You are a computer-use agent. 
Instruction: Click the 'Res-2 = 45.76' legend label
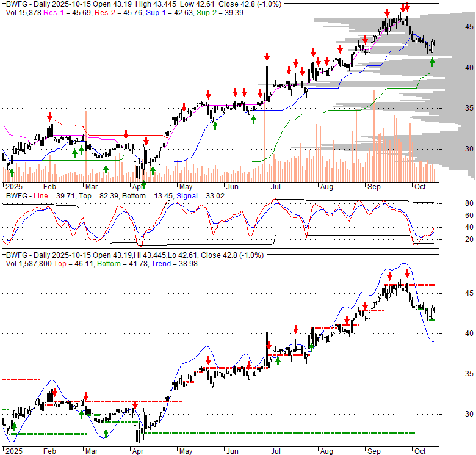tap(119, 13)
